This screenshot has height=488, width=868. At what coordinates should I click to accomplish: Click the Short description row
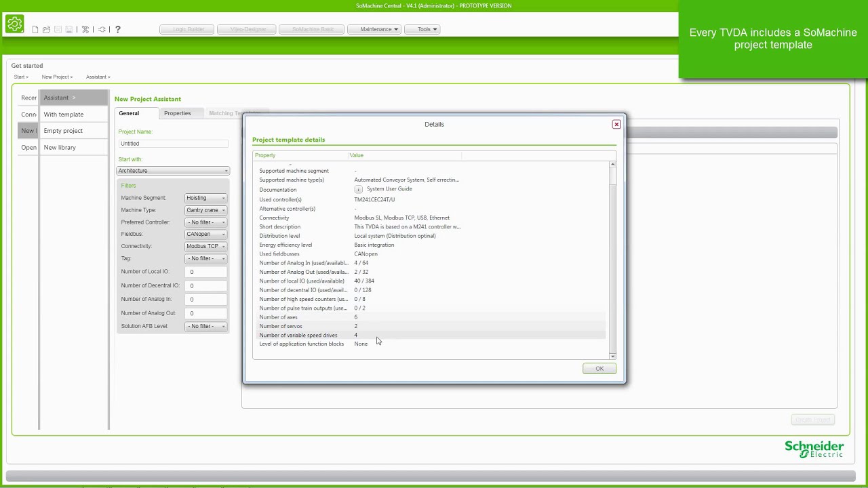(431, 227)
